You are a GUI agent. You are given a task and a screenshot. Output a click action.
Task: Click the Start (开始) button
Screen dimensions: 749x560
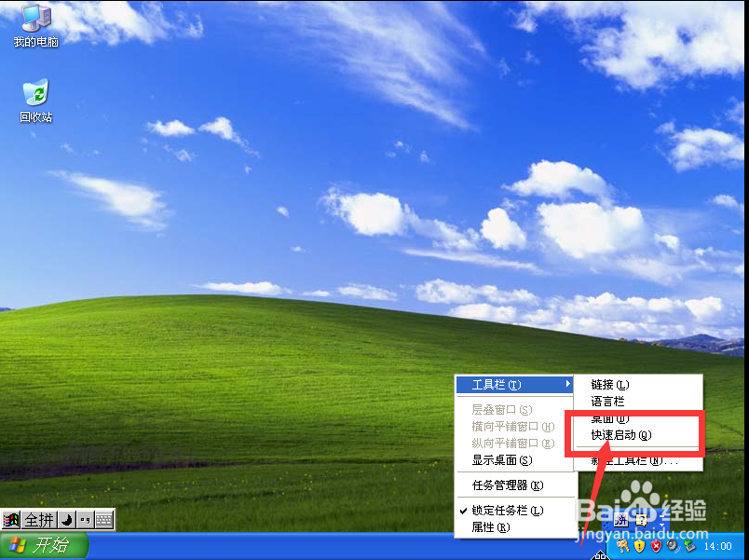click(x=44, y=545)
